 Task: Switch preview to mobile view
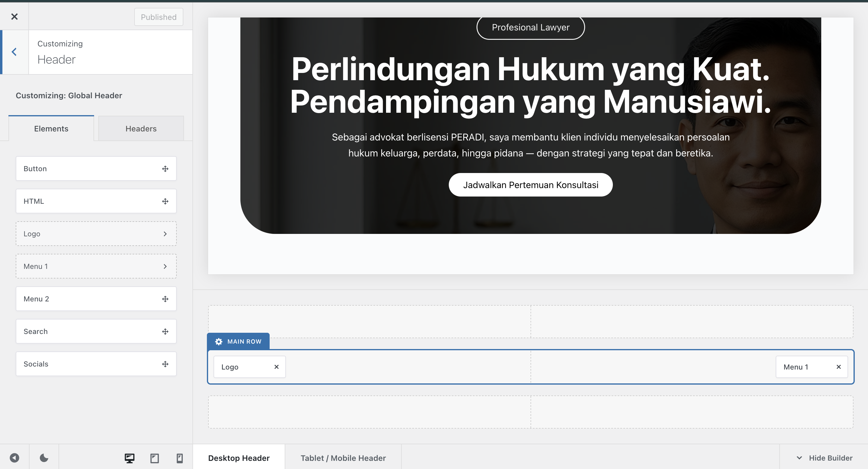(179, 458)
